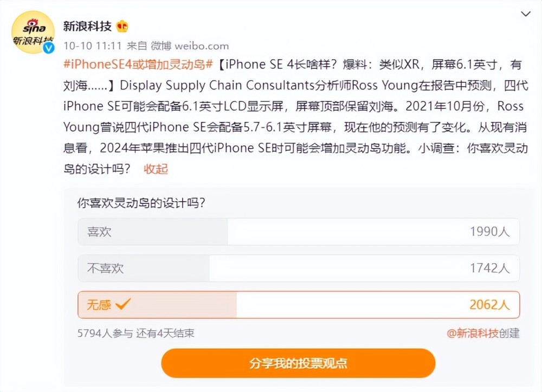Click the 10-10 11:11 post timestamp

(x=93, y=46)
